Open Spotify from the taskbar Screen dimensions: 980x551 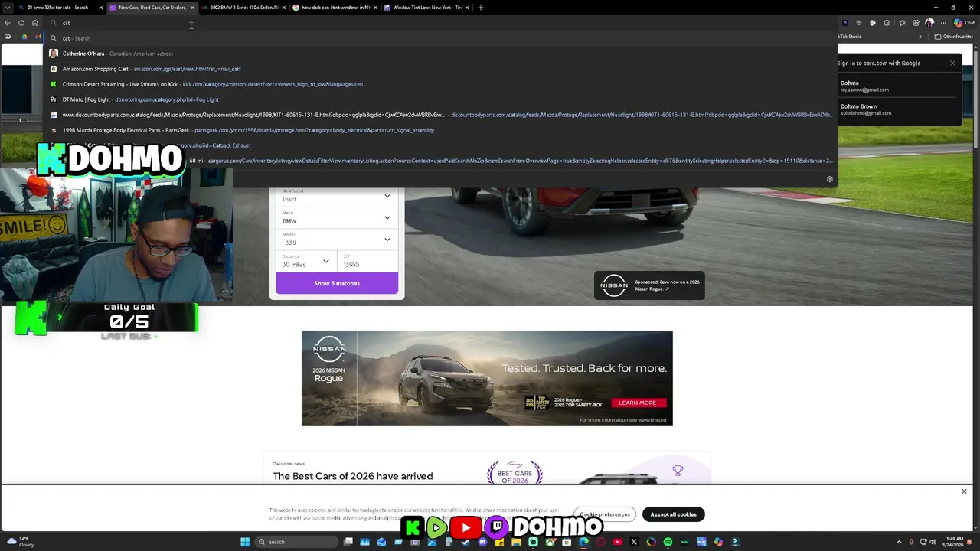[668, 542]
